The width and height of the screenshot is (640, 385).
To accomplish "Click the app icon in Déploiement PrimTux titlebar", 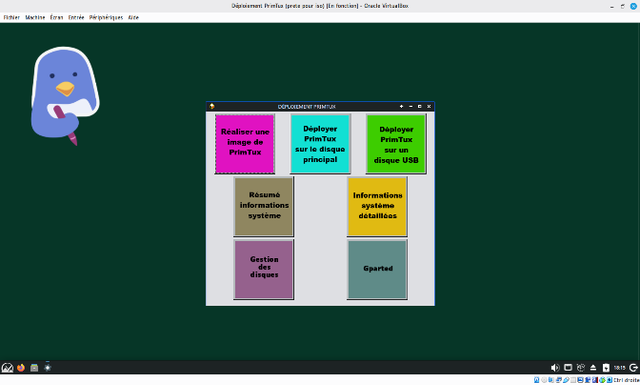I will click(x=212, y=106).
